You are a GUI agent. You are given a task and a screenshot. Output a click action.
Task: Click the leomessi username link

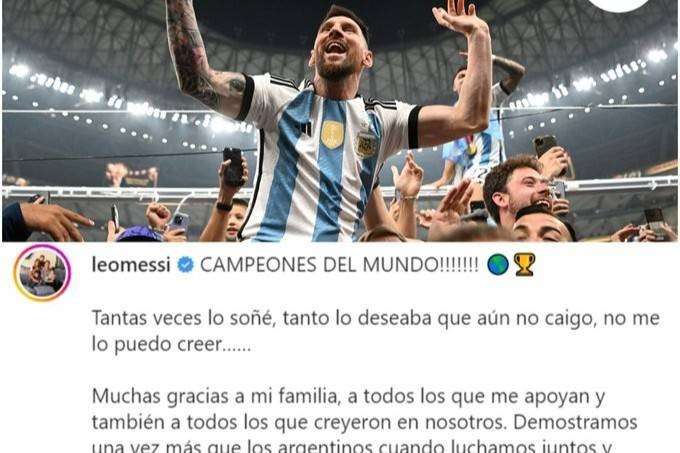tap(131, 264)
